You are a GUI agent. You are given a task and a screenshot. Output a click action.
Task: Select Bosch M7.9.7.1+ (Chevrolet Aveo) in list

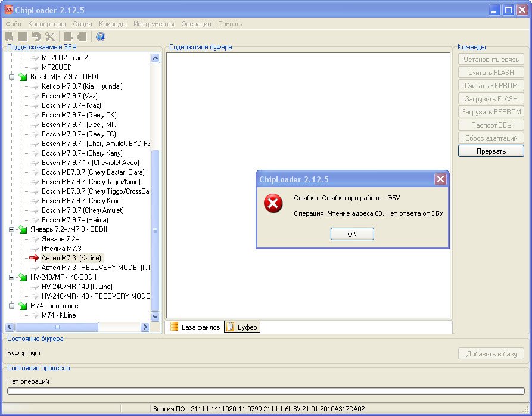(90, 163)
